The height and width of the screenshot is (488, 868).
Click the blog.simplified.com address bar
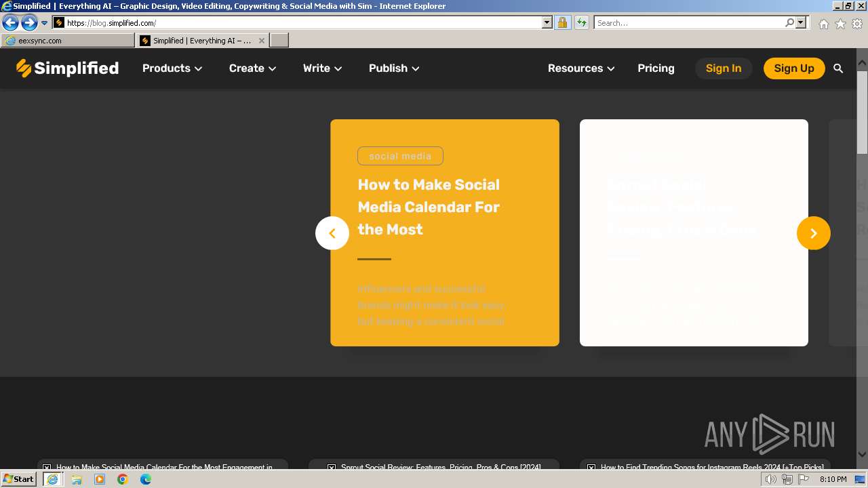pos(302,22)
